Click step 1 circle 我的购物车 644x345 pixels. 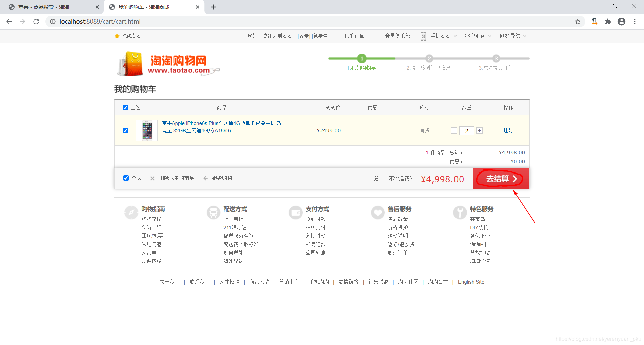(x=362, y=58)
